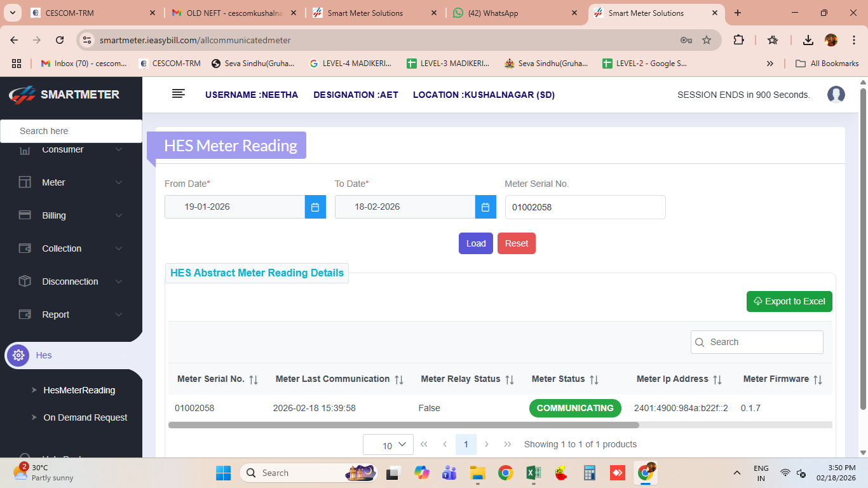Image resolution: width=868 pixels, height=488 pixels.
Task: Click the hamburger menu icon beside USERNAME
Action: [x=179, y=94]
